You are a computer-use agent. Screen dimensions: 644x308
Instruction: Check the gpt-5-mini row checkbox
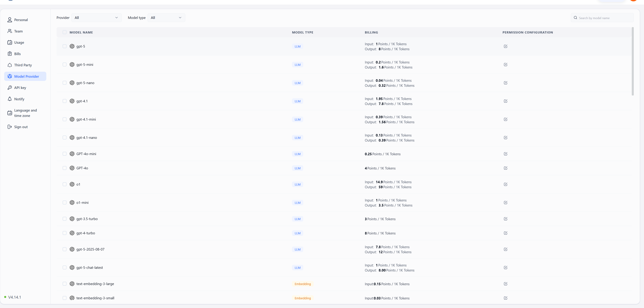click(x=65, y=65)
